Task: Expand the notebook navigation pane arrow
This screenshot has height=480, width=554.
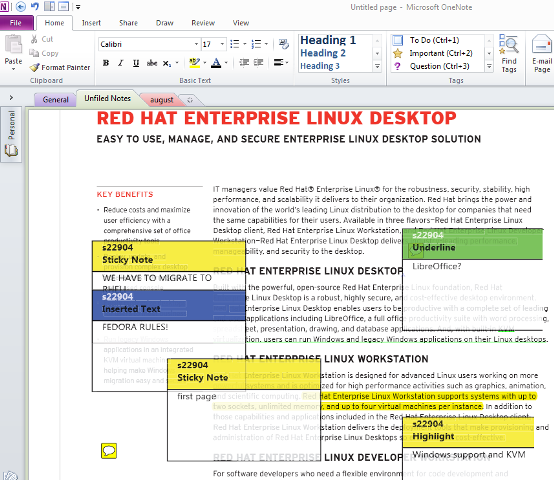Action: coord(11,97)
